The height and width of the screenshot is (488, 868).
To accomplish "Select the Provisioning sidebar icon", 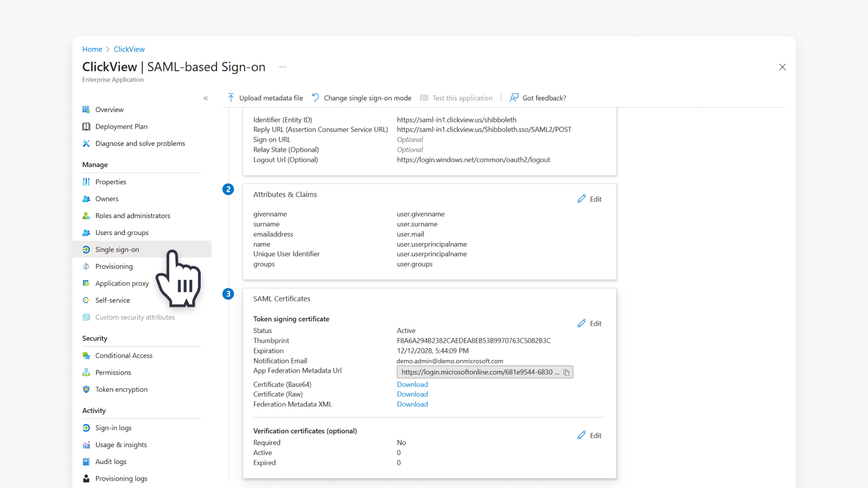I will [x=86, y=267].
